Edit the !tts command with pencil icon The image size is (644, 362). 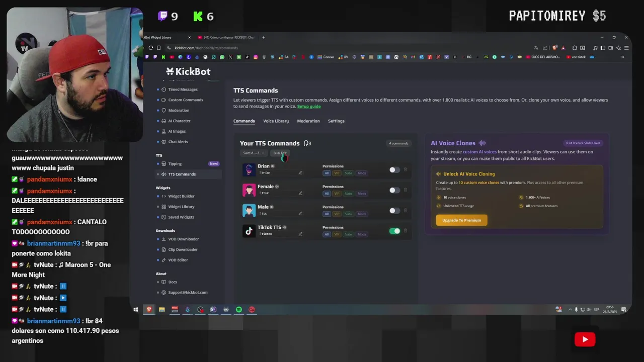(x=300, y=214)
